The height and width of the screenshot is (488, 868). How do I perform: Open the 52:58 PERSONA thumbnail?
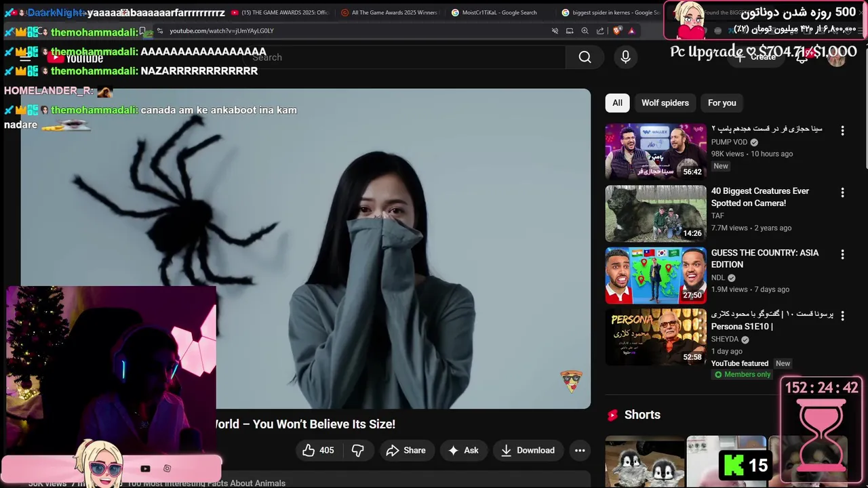coord(656,337)
